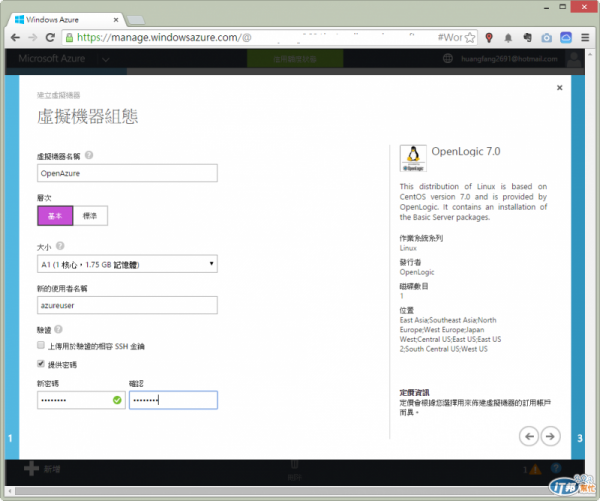
Task: Click the bell extension icon
Action: tap(508, 38)
